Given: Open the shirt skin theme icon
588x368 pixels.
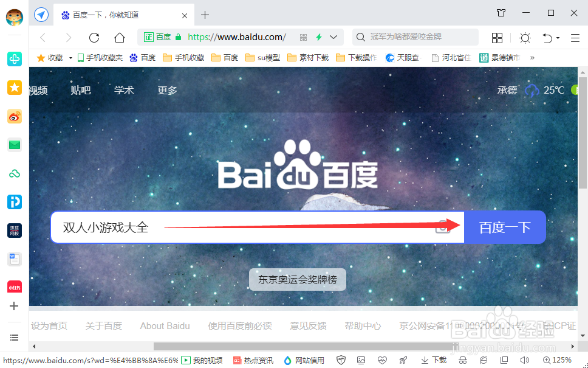Looking at the screenshot, I should click(x=501, y=13).
